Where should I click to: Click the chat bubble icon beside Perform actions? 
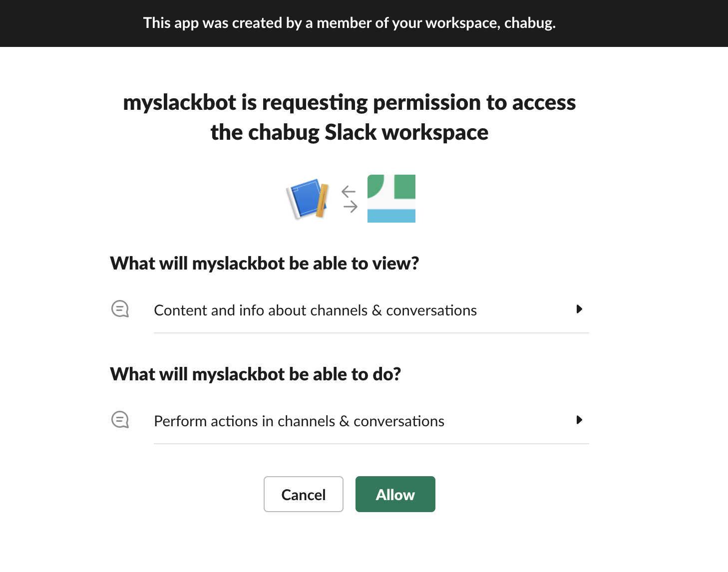click(x=120, y=420)
